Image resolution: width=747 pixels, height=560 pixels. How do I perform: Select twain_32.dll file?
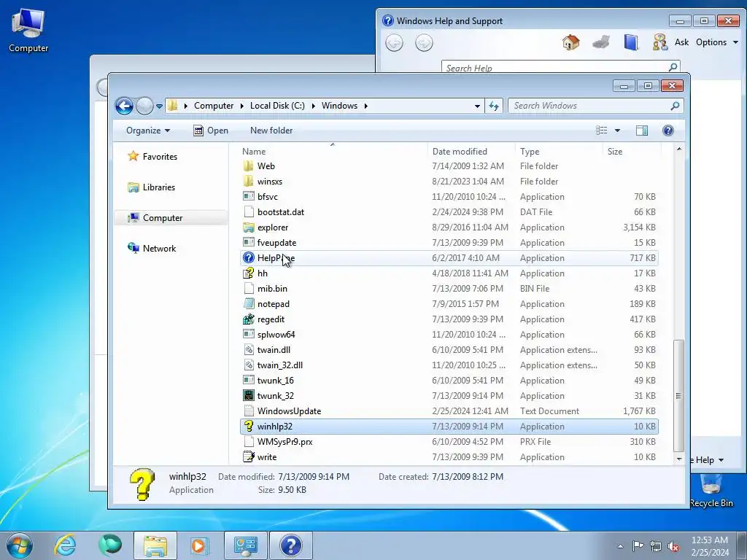pos(280,365)
